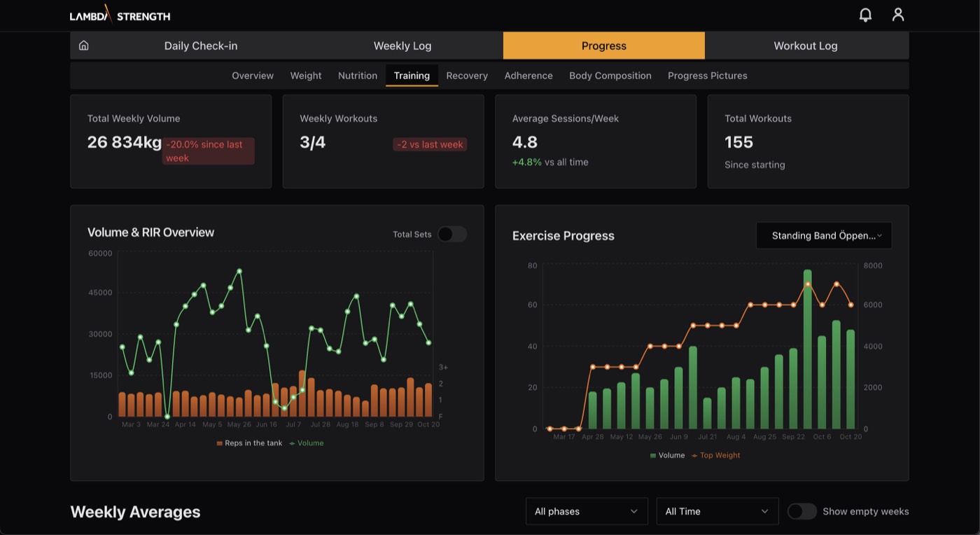This screenshot has width=980, height=535.
Task: Click the Lambda Strength logo
Action: pos(120,14)
